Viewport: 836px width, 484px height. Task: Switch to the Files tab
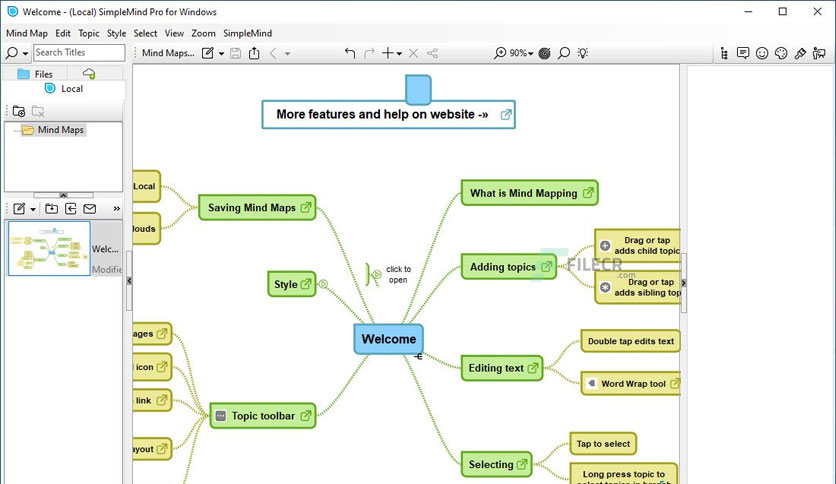pos(35,74)
